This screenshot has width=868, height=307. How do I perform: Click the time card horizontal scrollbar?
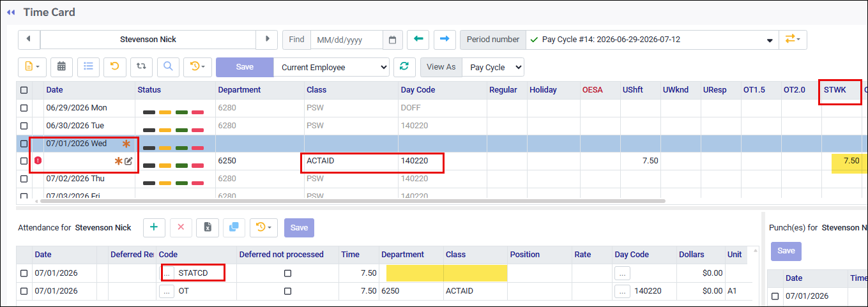pyautogui.click(x=351, y=201)
